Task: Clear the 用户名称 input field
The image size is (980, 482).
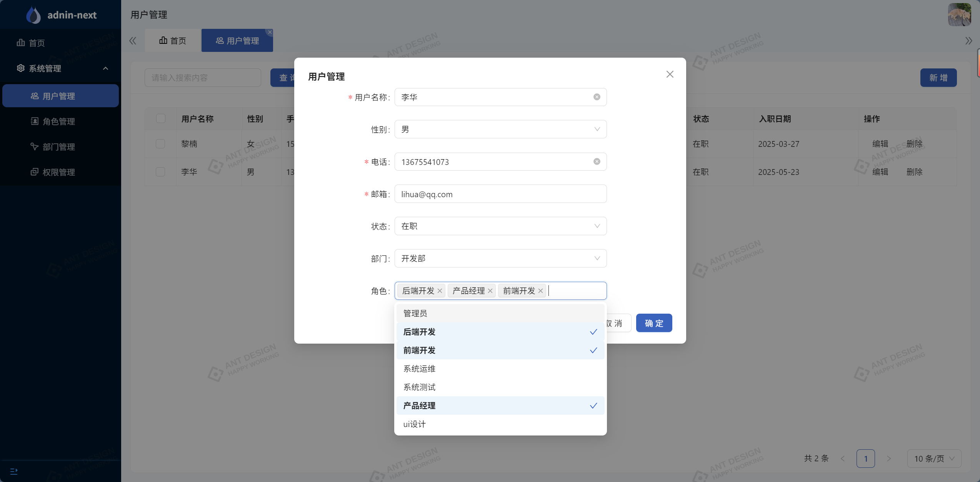Action: tap(597, 97)
